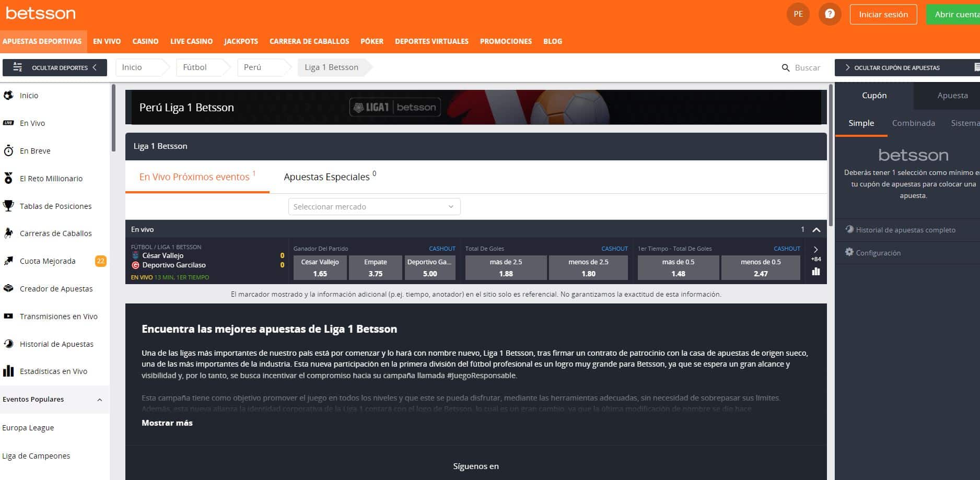This screenshot has width=980, height=480.
Task: Select the Cupón tab
Action: click(874, 96)
